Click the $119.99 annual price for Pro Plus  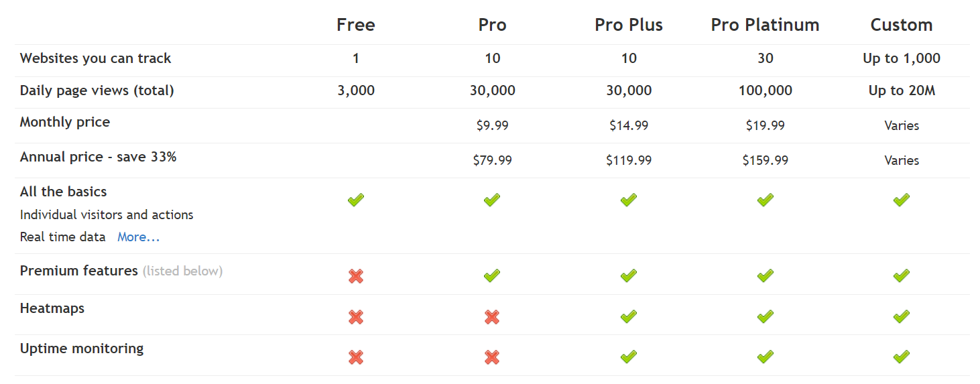[629, 160]
